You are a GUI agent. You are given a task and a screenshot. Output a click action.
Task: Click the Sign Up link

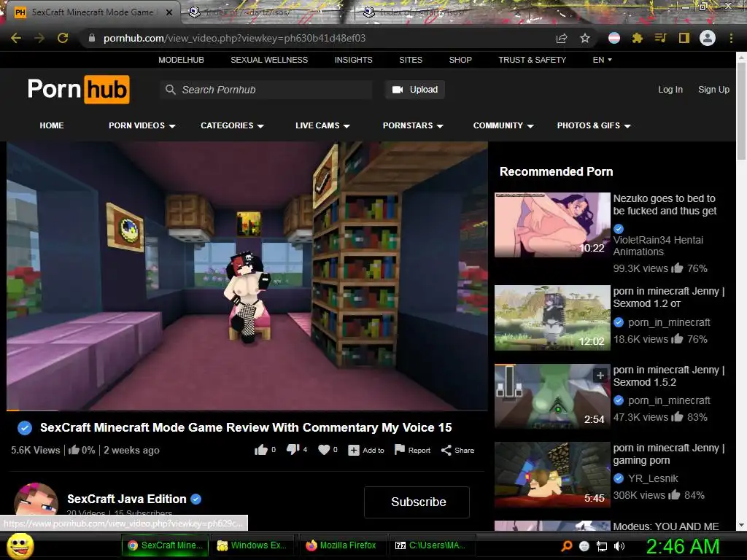713,90
